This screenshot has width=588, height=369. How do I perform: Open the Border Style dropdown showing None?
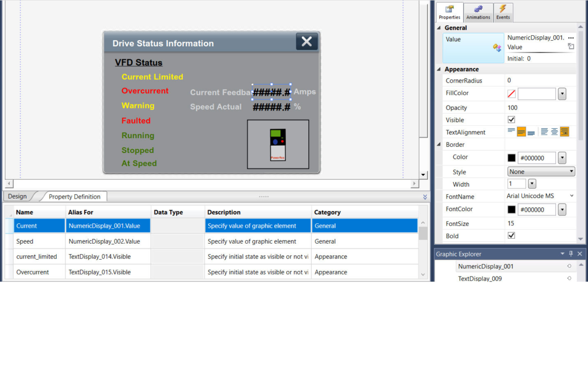pyautogui.click(x=541, y=171)
